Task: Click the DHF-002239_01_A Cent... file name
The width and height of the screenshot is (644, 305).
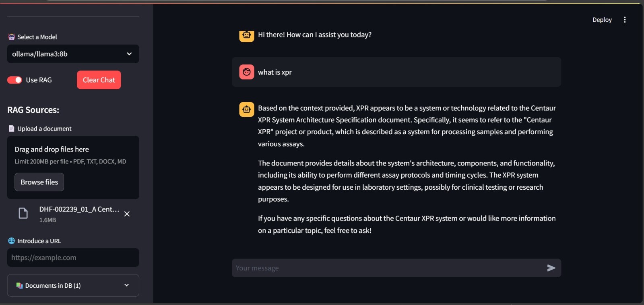Action: click(x=79, y=209)
